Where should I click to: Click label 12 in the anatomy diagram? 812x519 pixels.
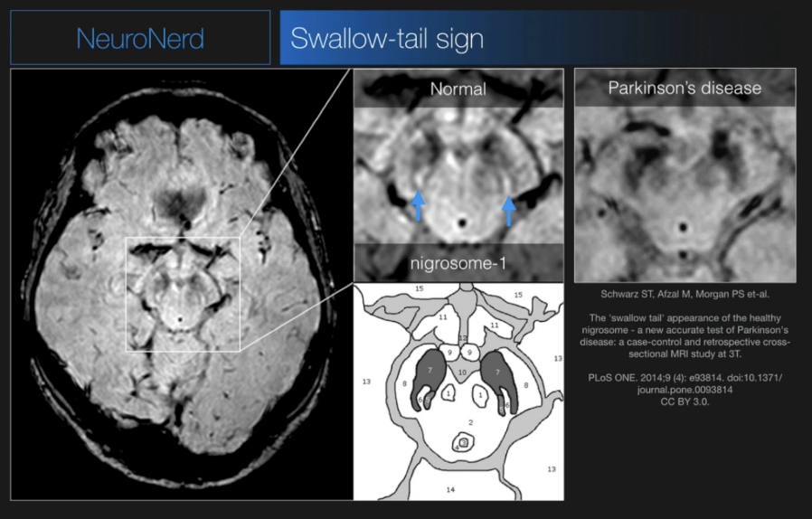[x=462, y=338]
